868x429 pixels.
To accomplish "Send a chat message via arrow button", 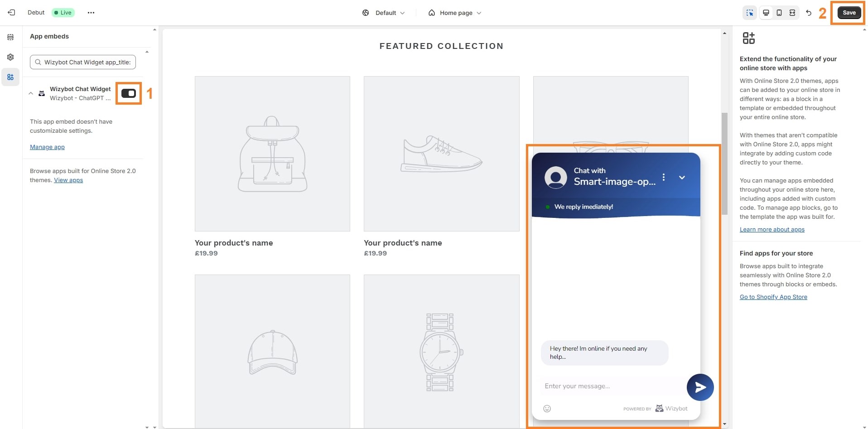I will pyautogui.click(x=700, y=387).
